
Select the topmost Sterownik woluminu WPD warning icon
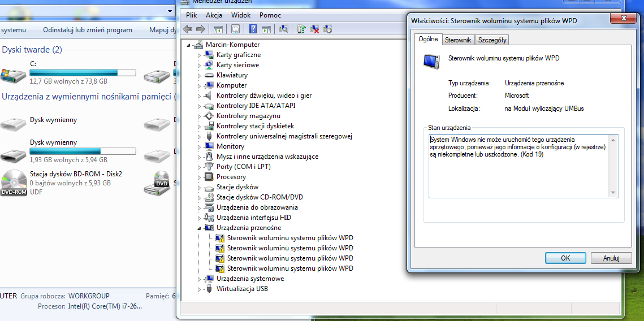(220, 238)
